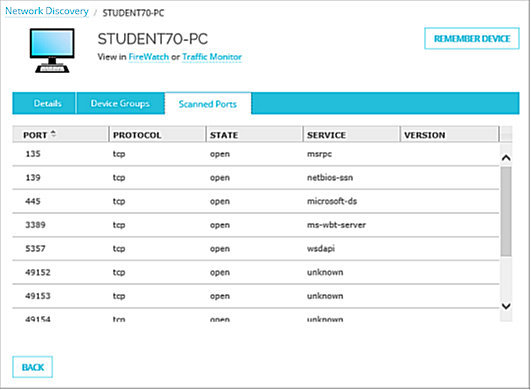Image resolution: width=531 pixels, height=390 pixels.
Task: Select port 5357 cell
Action: 35,249
